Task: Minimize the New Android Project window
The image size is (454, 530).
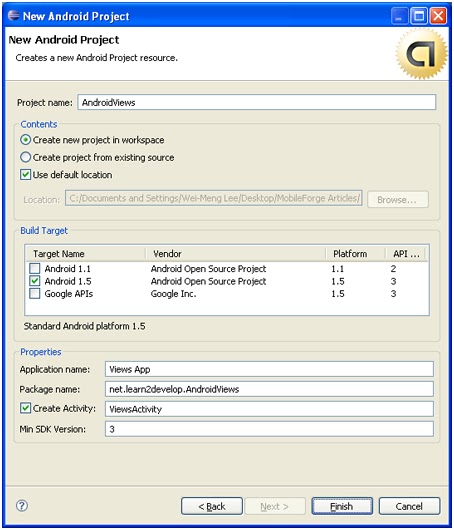Action: pos(399,16)
